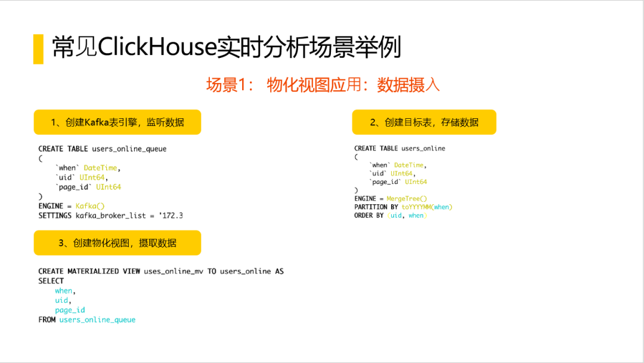Click the SELECT keyword in view code
644x363 pixels.
(x=51, y=281)
